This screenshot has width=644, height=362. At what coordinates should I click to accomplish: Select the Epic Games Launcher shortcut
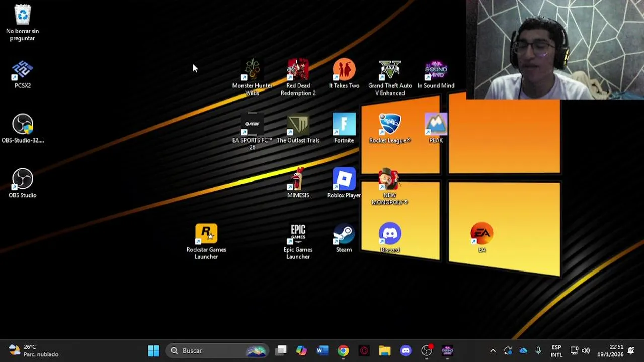(x=298, y=242)
